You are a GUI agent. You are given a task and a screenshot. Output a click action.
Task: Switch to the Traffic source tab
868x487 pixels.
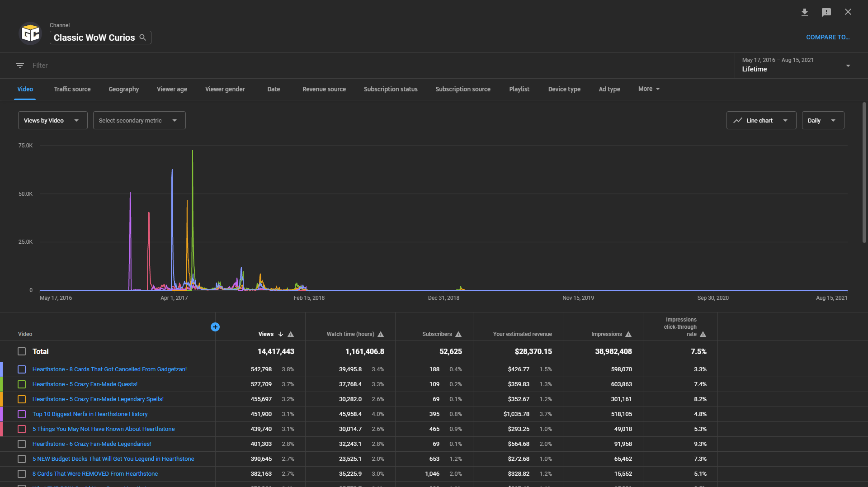click(72, 89)
